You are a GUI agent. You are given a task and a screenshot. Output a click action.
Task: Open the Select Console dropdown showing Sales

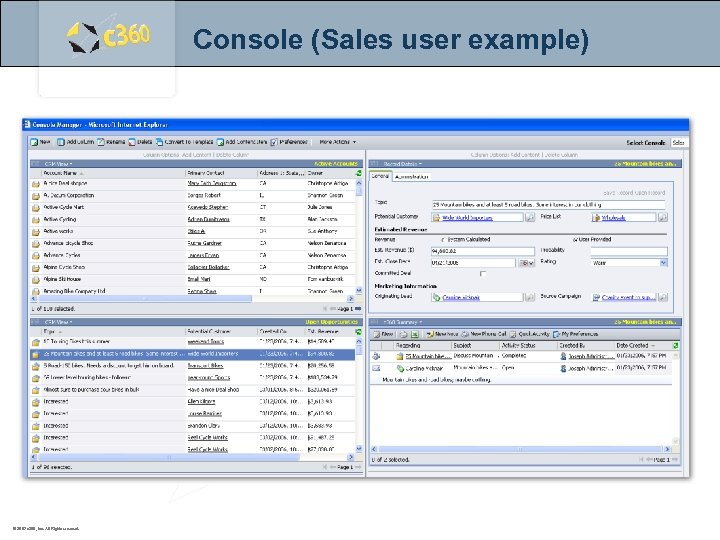(679, 143)
